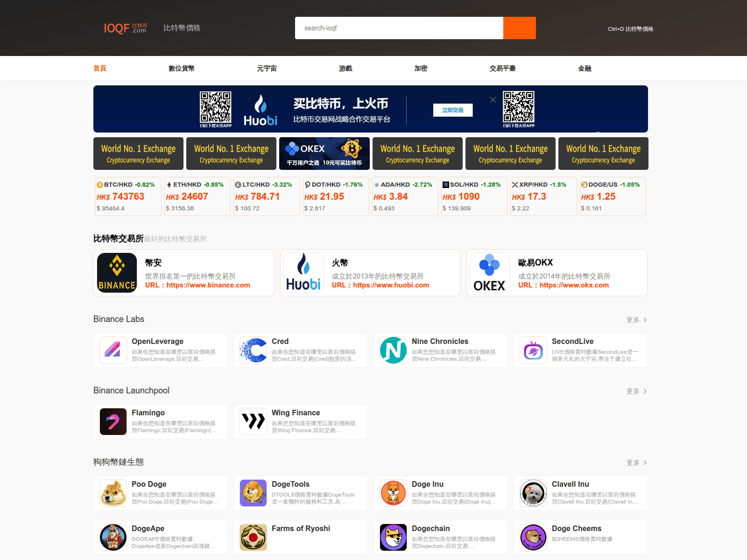Click the first World No. 1 Exchange ad
This screenshot has height=560, width=747.
tap(138, 154)
